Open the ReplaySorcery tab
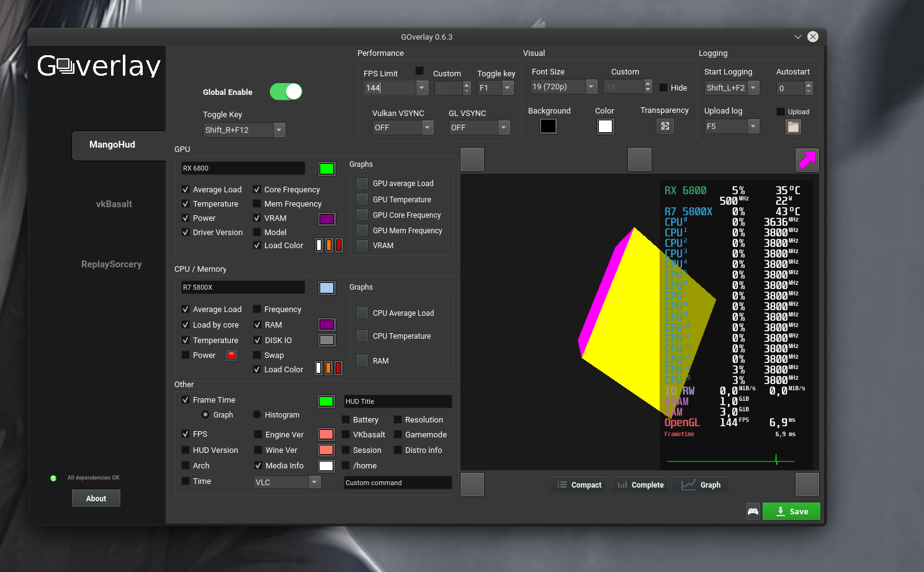The width and height of the screenshot is (924, 572). (x=112, y=264)
